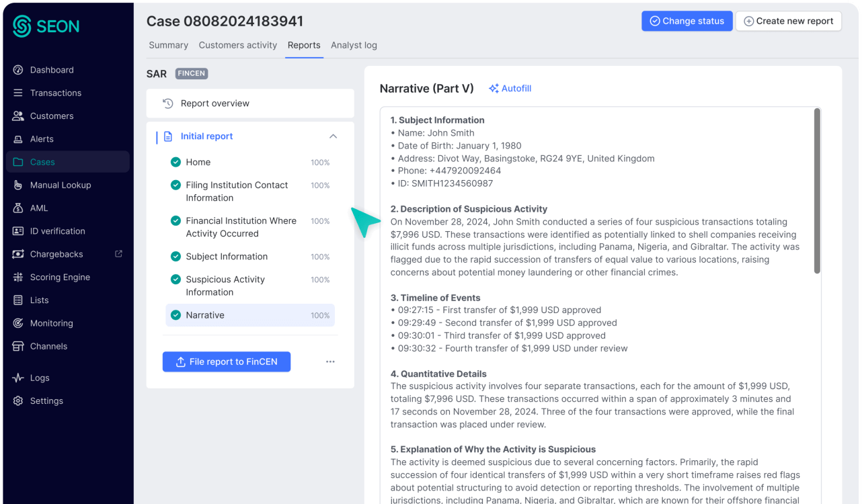Open Manual Lookup via its hand icon
The width and height of the screenshot is (862, 504).
pyautogui.click(x=18, y=185)
